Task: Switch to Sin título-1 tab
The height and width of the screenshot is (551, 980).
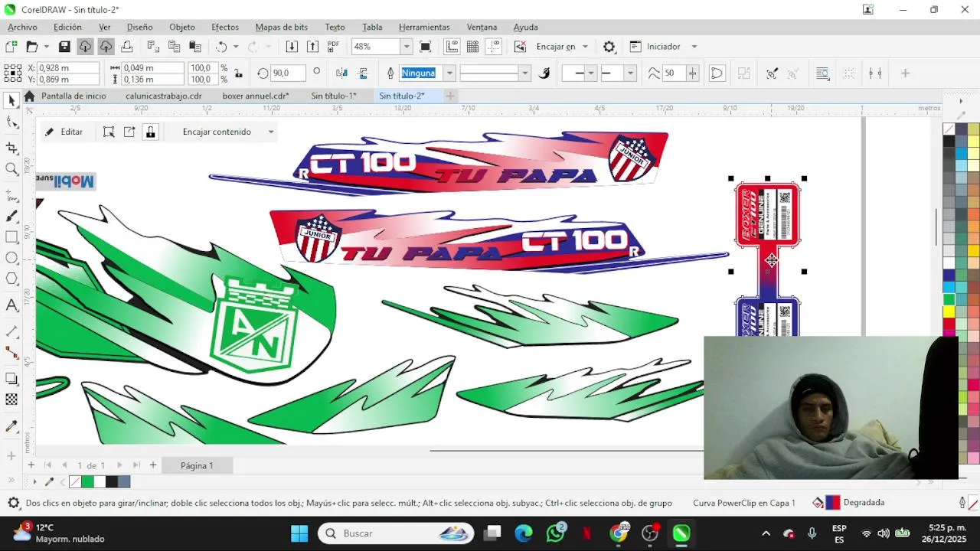Action: [334, 96]
